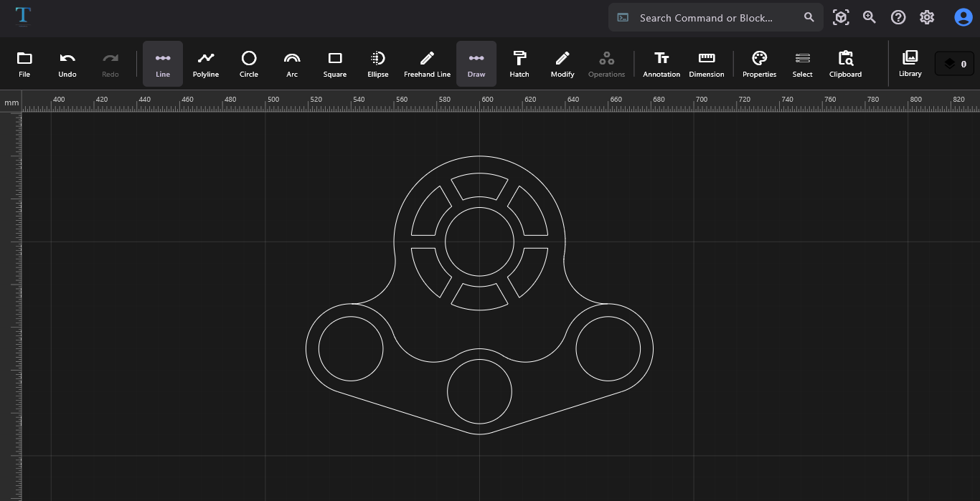Select the Ellipse tool
Image resolution: width=980 pixels, height=501 pixels.
tap(378, 63)
